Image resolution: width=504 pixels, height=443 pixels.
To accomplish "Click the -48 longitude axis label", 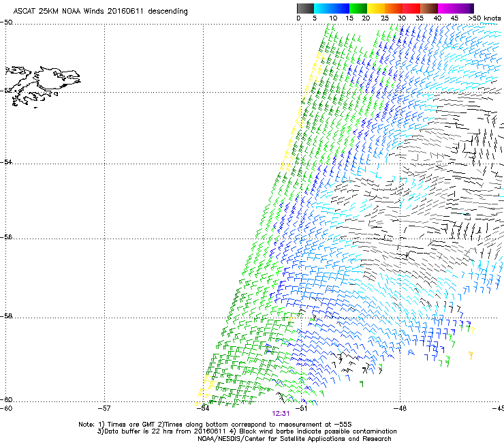I will pos(400,408).
